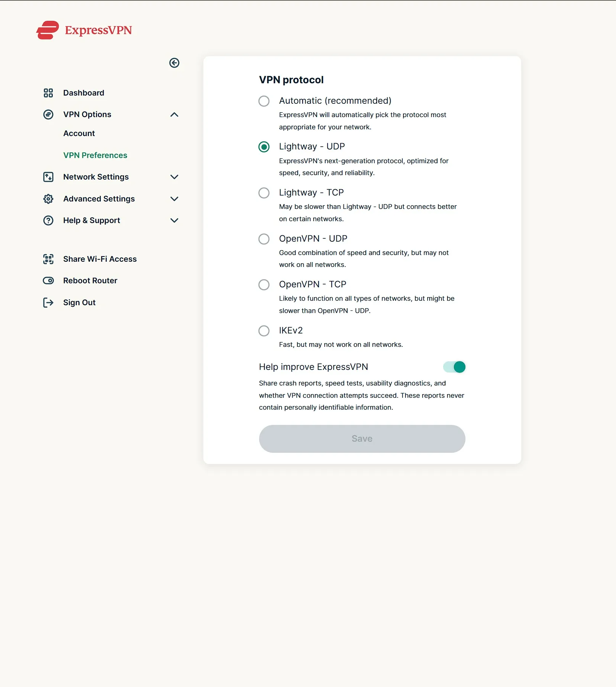Click the Sign Out arrow icon
Viewport: 616px width, 687px height.
48,303
